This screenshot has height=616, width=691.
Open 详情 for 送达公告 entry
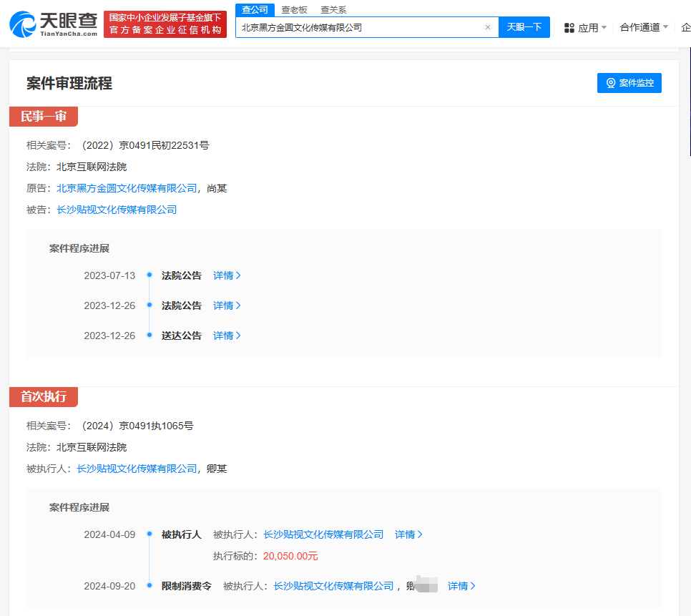click(x=227, y=336)
